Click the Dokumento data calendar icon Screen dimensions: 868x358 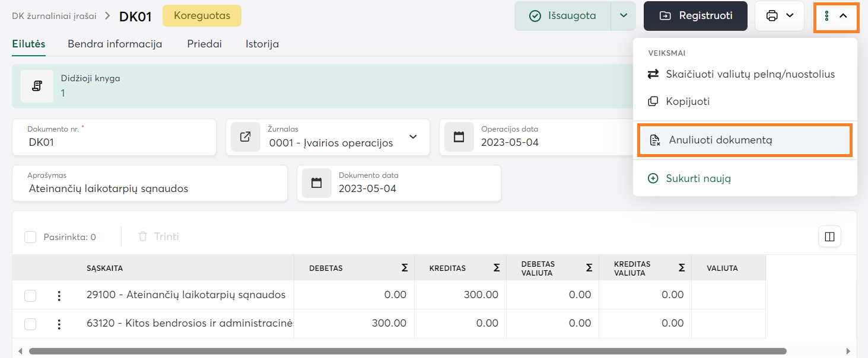pyautogui.click(x=316, y=183)
